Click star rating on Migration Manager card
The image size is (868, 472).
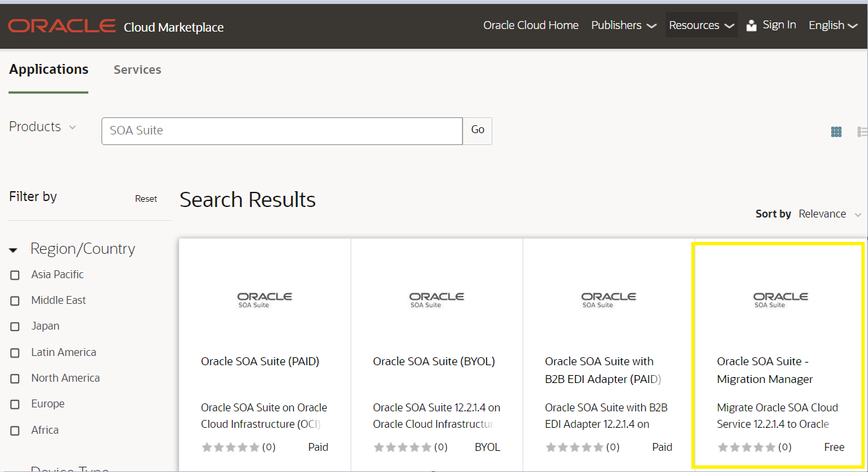(x=747, y=448)
